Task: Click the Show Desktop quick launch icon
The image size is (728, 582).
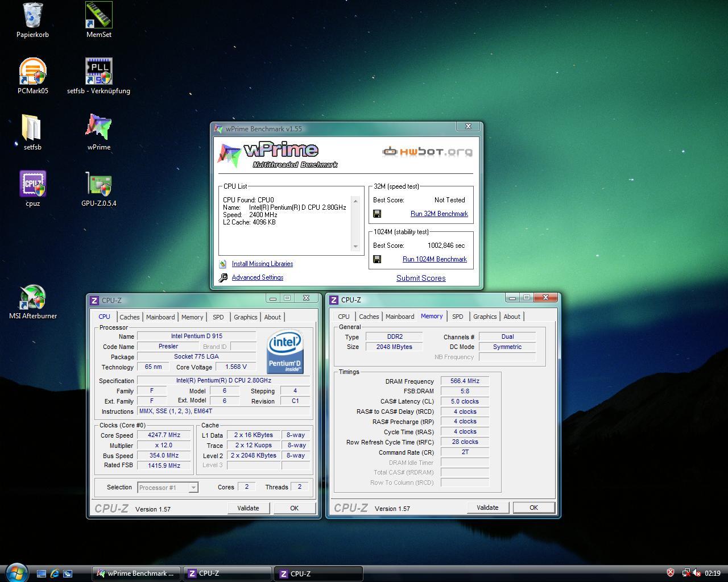Action: pos(42,573)
